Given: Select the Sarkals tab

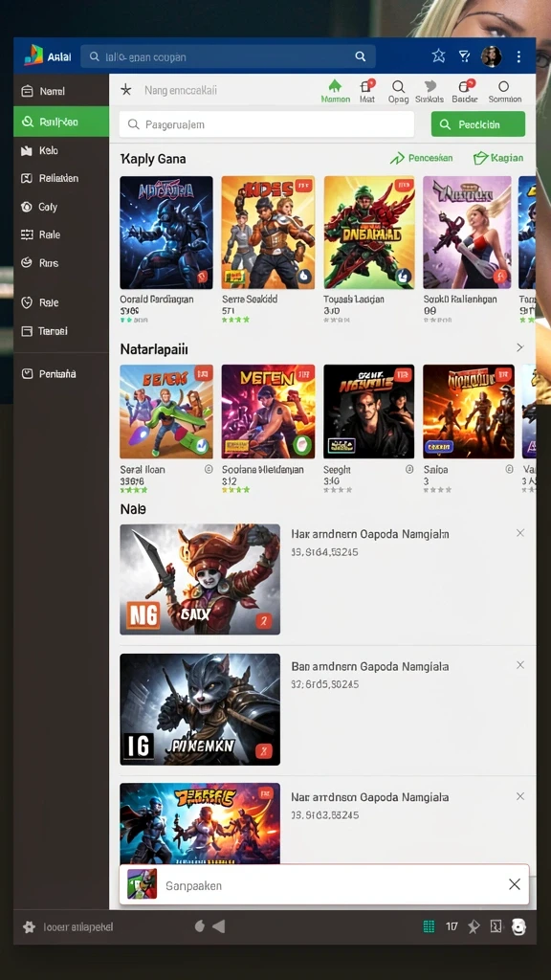Looking at the screenshot, I should [430, 91].
